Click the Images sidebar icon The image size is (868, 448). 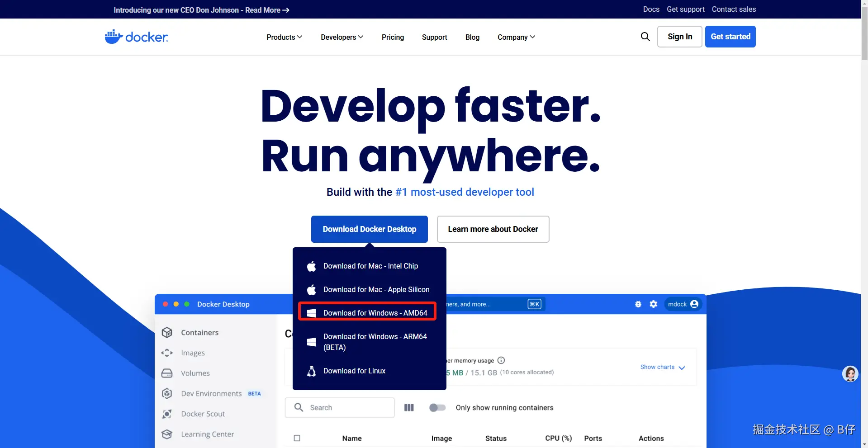pos(167,353)
